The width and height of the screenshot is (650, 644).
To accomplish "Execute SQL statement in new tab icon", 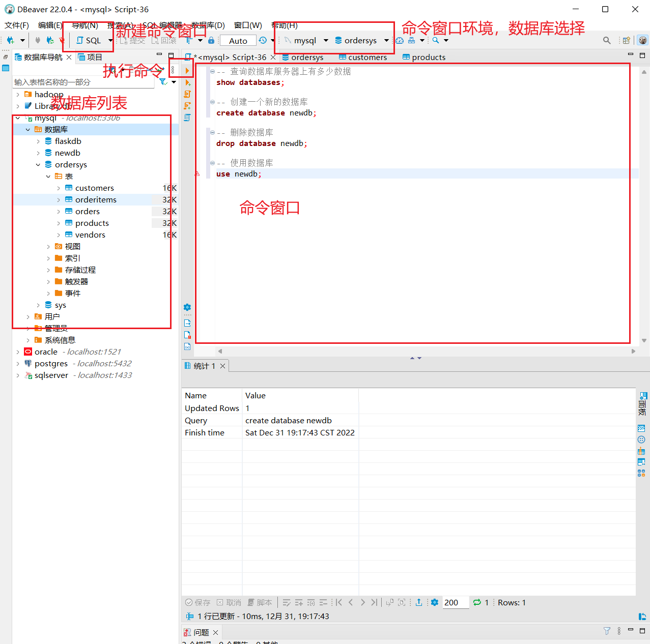I will (187, 82).
